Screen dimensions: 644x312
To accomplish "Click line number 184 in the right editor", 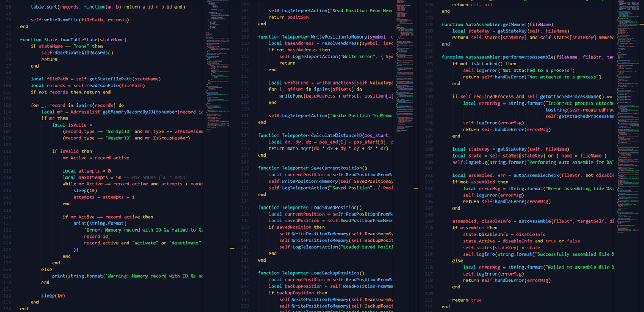I will point(428,57).
